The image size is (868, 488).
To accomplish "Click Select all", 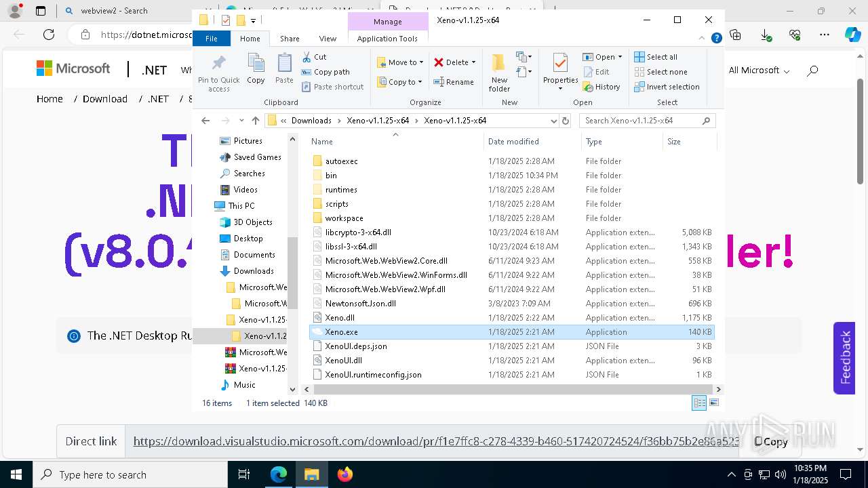I will tap(656, 57).
